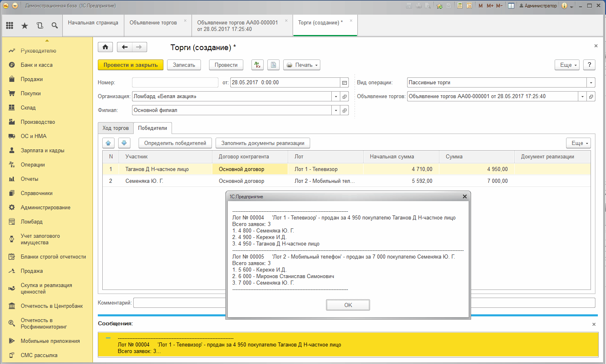Click into the date field 28.05.2017
The width and height of the screenshot is (606, 364).
285,83
